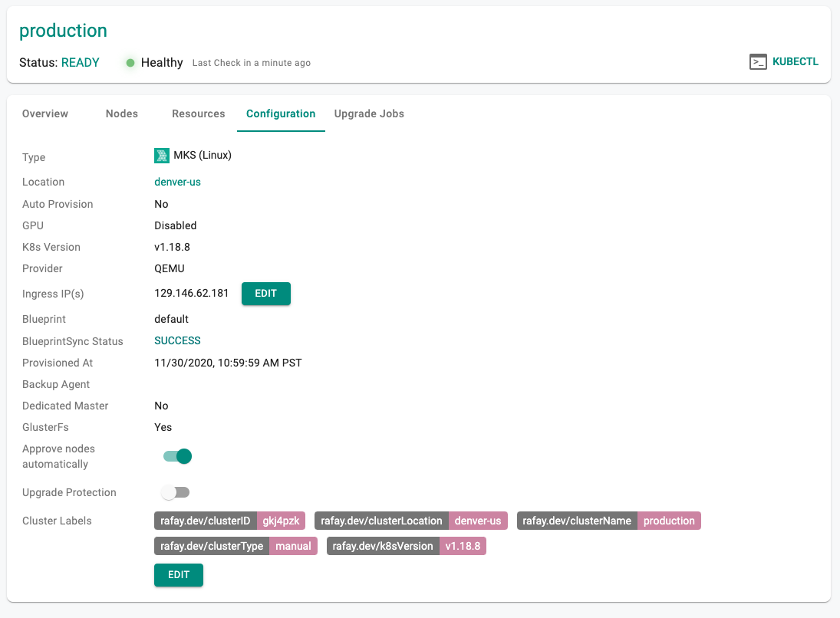Go to the Resources tab

198,113
